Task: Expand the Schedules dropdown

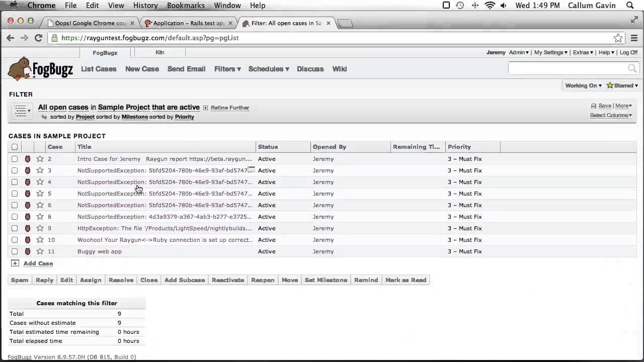Action: coord(268,69)
